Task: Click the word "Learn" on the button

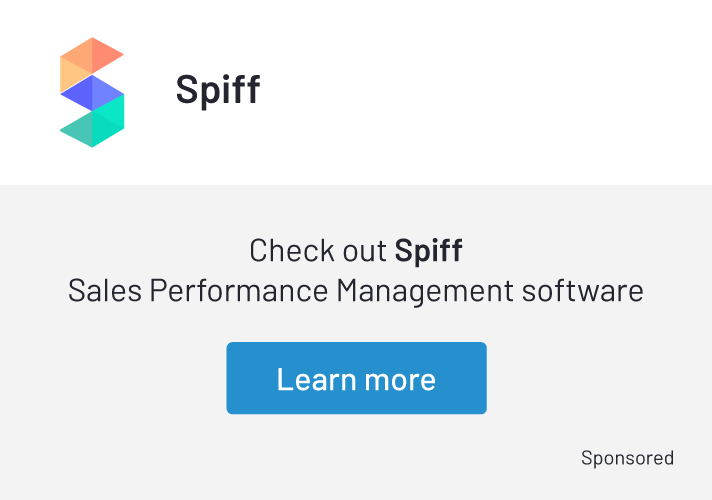Action: (317, 379)
